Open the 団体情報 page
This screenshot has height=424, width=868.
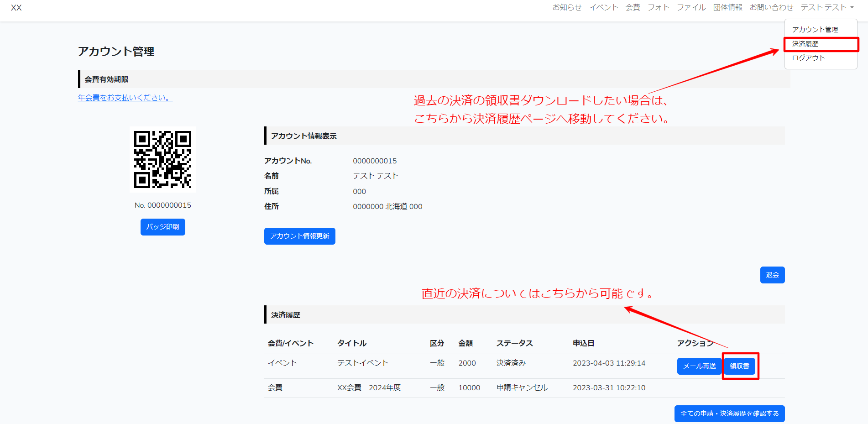727,7
